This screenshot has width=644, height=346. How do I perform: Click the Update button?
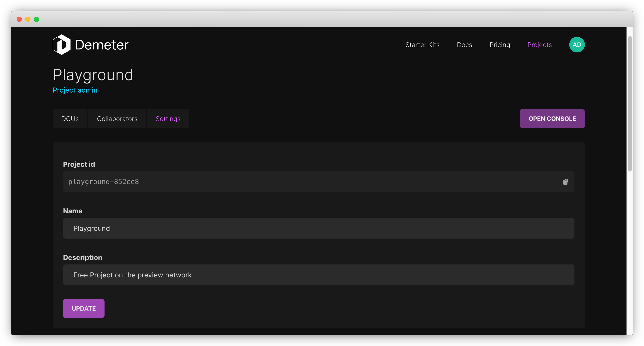[x=84, y=308]
